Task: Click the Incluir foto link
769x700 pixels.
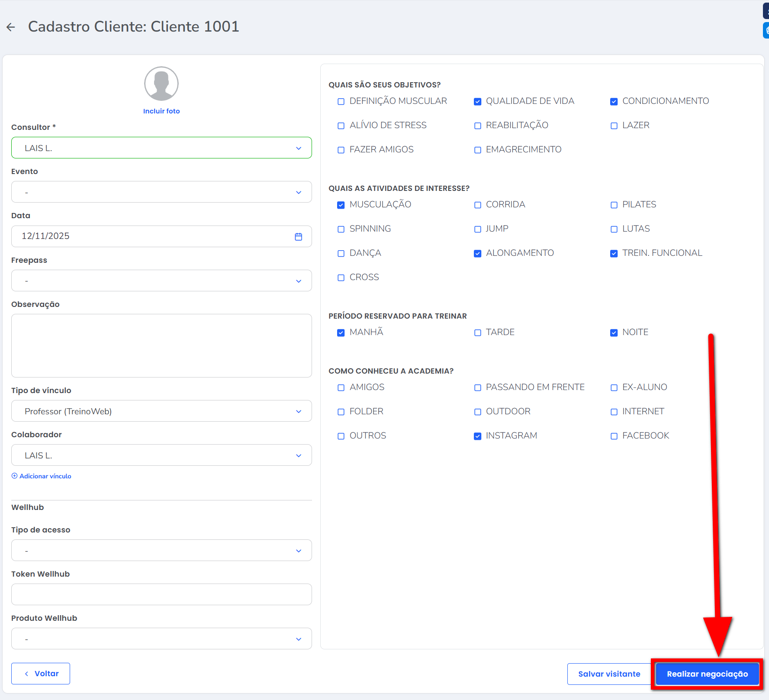Action: click(161, 111)
